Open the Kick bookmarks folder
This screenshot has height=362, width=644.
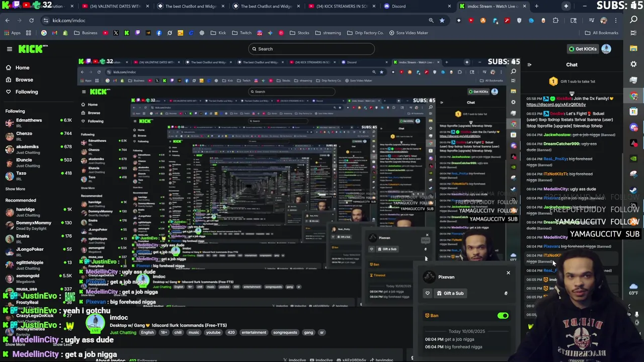point(218,33)
